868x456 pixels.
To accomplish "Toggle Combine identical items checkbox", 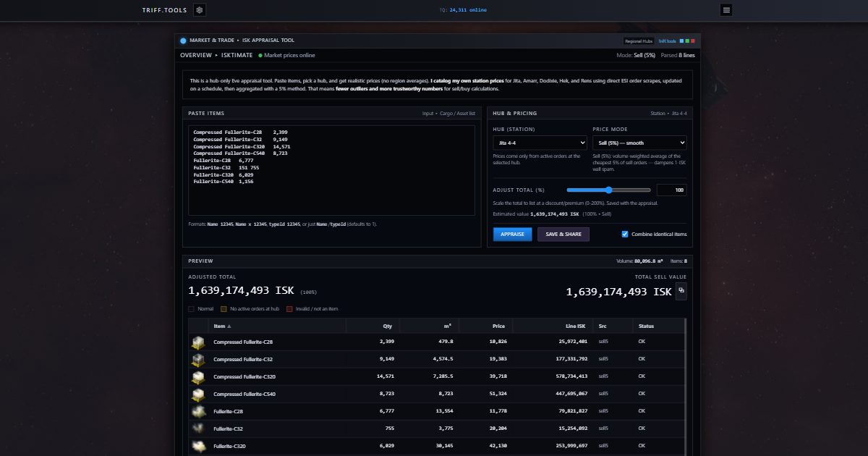I will [x=625, y=234].
